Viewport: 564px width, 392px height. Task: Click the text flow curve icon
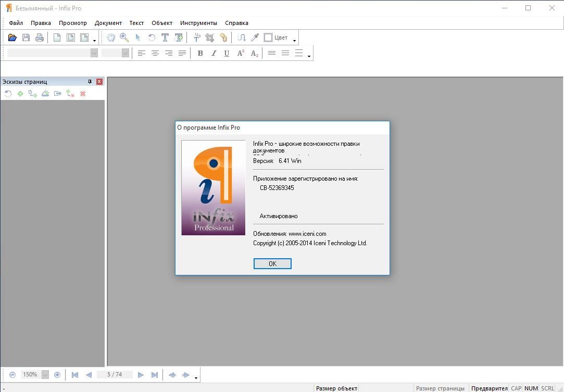tap(241, 37)
